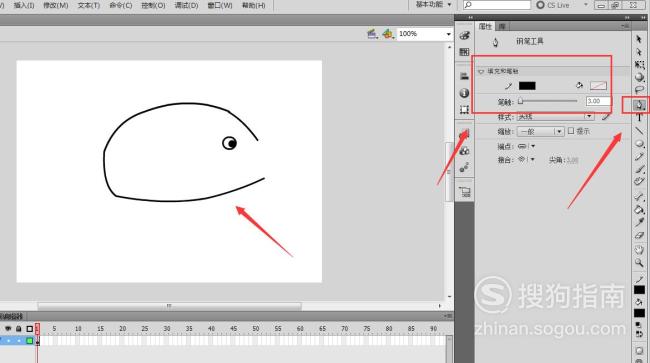Select the Oval shape tool
The image size is (650, 363).
coord(639,143)
